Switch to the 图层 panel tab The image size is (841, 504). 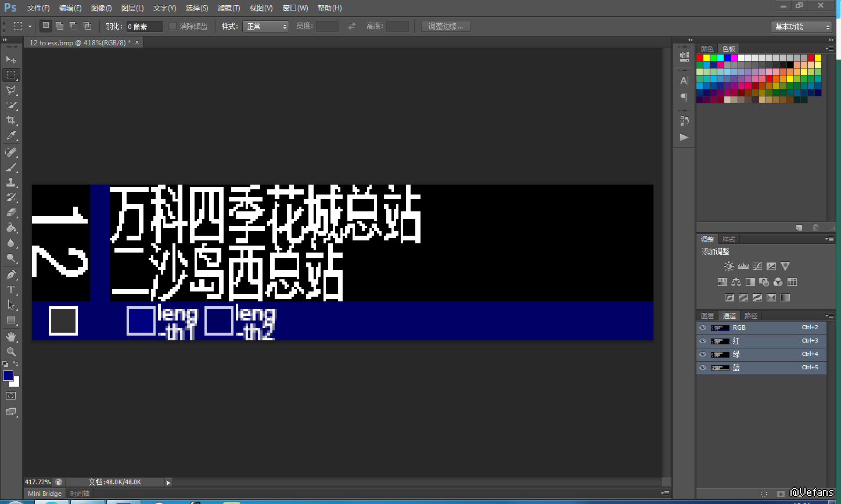point(707,316)
